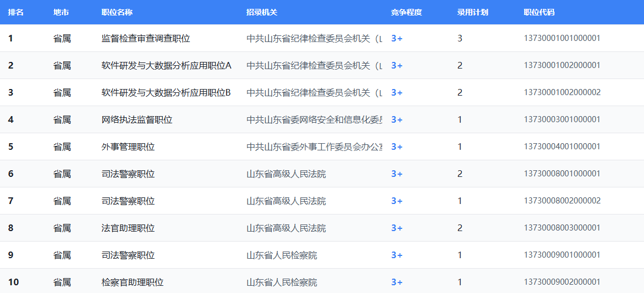The image size is (644, 293).
Task: Click the 外事管理职位 position name
Action: tap(128, 146)
